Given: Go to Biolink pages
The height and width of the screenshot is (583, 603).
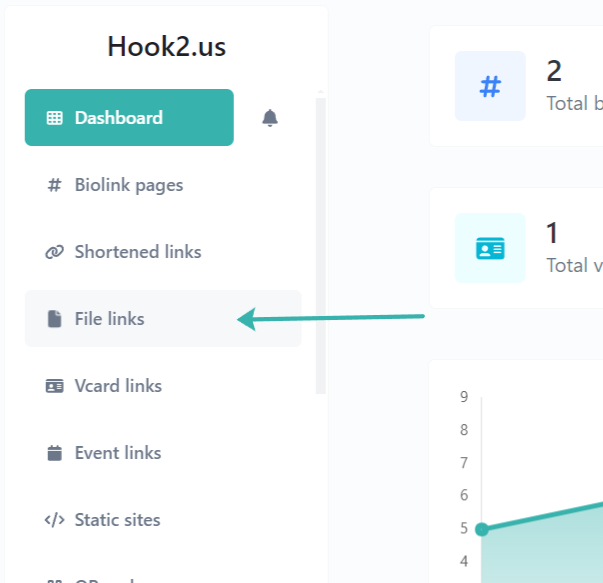Looking at the screenshot, I should [163, 185].
